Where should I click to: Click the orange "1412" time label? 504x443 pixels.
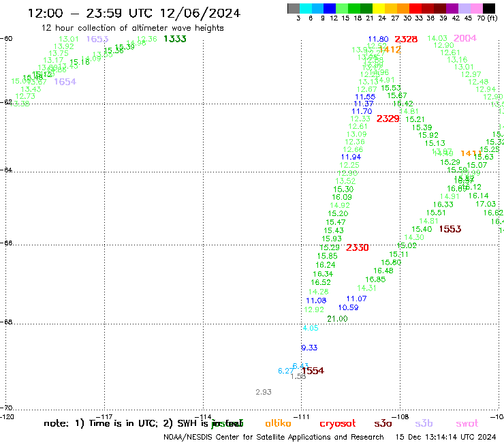pyautogui.click(x=390, y=50)
